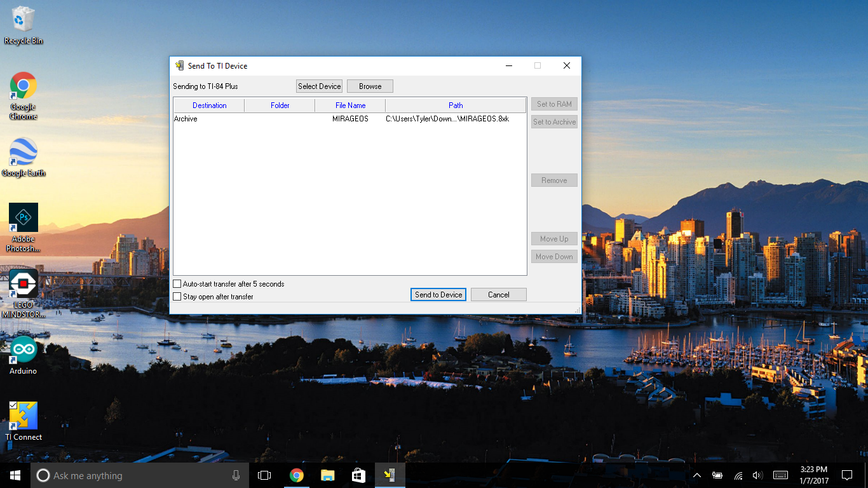Screen dimensions: 868x488
Task: Open the Wi-Fi network tray icon
Action: tap(738, 475)
